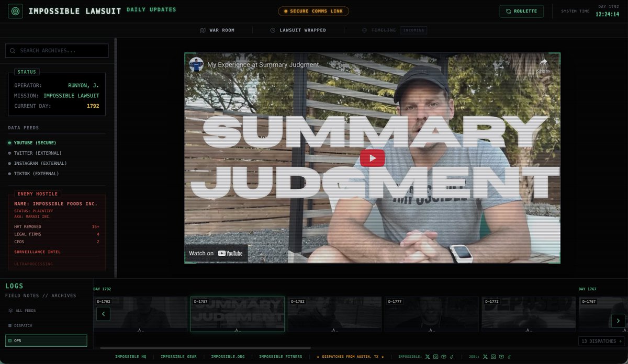Open Impossible's Instagram icon
The image size is (628, 364).
click(435, 357)
